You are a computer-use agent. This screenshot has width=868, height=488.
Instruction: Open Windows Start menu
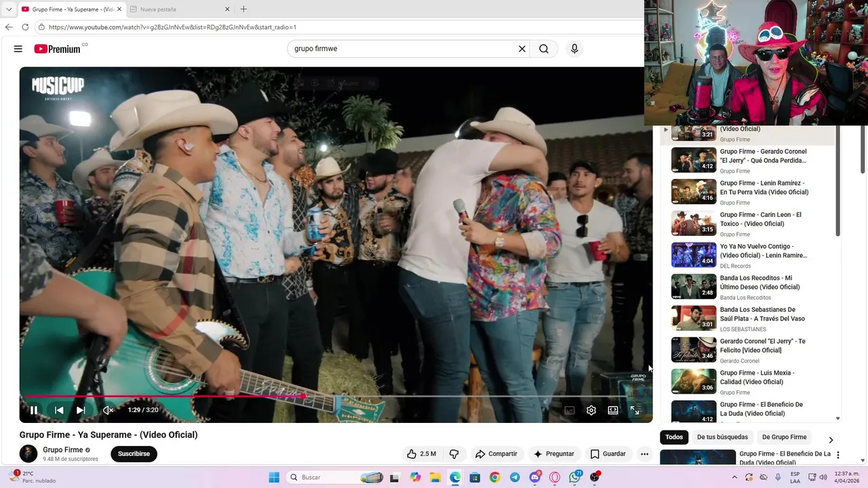tap(274, 477)
